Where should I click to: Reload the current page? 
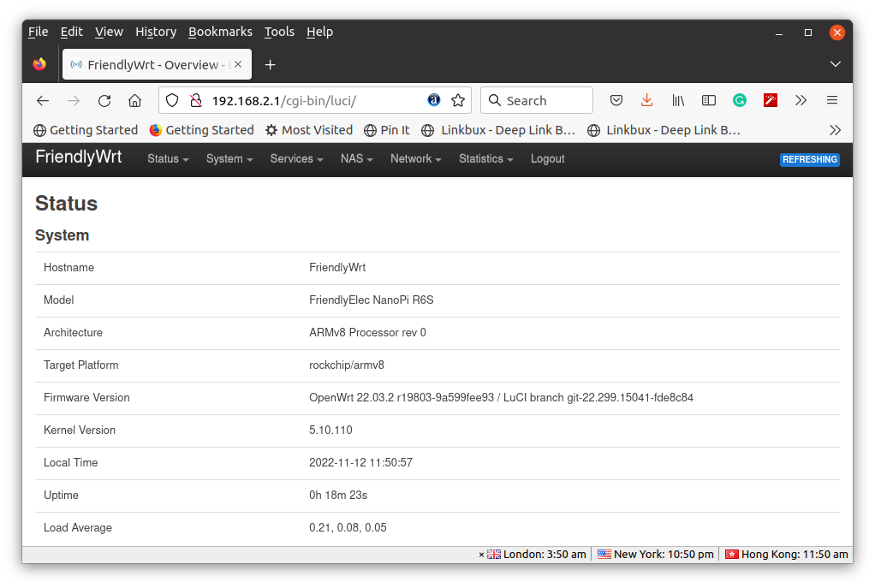[104, 101]
